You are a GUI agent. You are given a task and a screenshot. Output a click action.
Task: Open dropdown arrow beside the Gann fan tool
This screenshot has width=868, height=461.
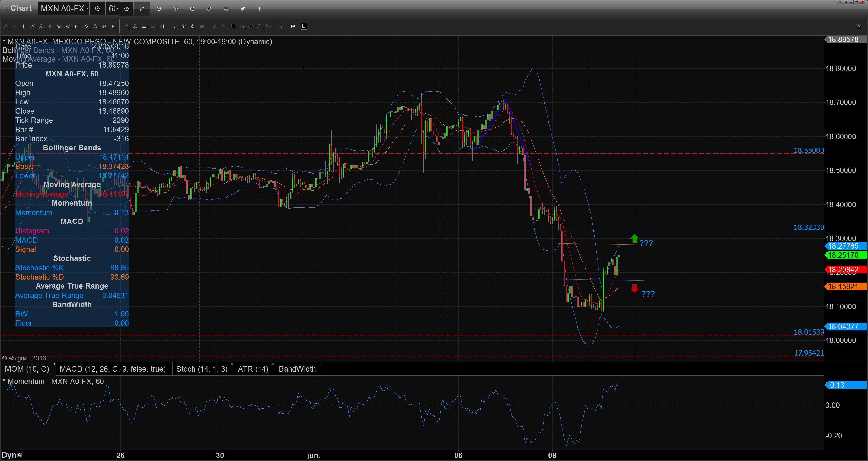click(x=63, y=28)
